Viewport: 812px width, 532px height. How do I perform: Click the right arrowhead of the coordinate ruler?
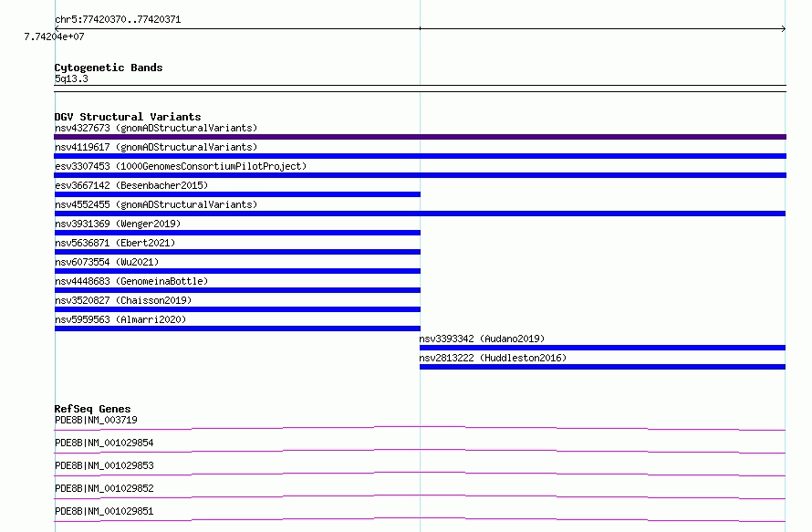point(784,29)
